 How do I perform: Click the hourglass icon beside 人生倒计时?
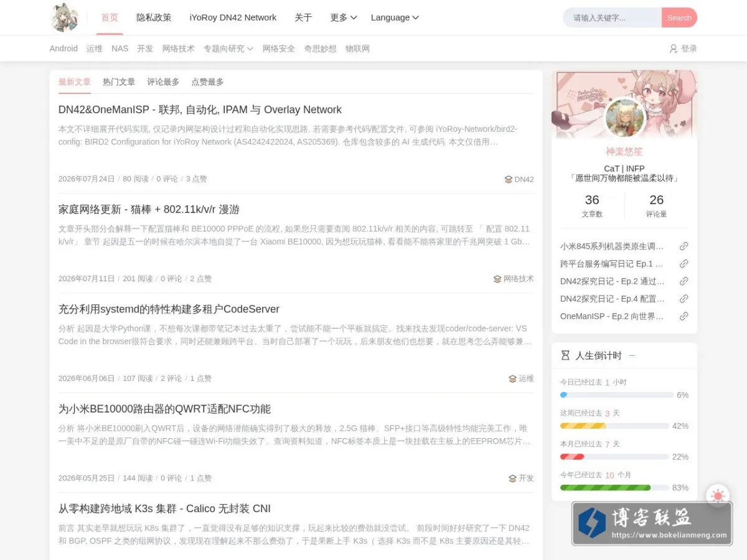click(x=565, y=355)
